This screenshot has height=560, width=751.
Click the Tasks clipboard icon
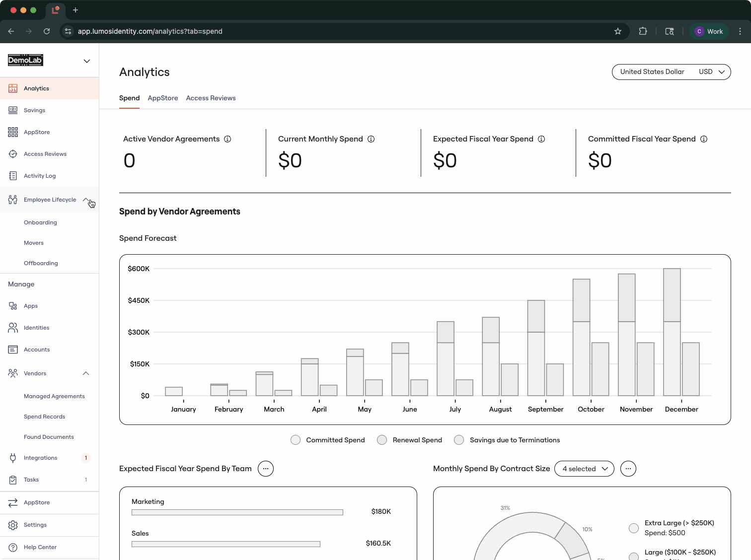13,480
